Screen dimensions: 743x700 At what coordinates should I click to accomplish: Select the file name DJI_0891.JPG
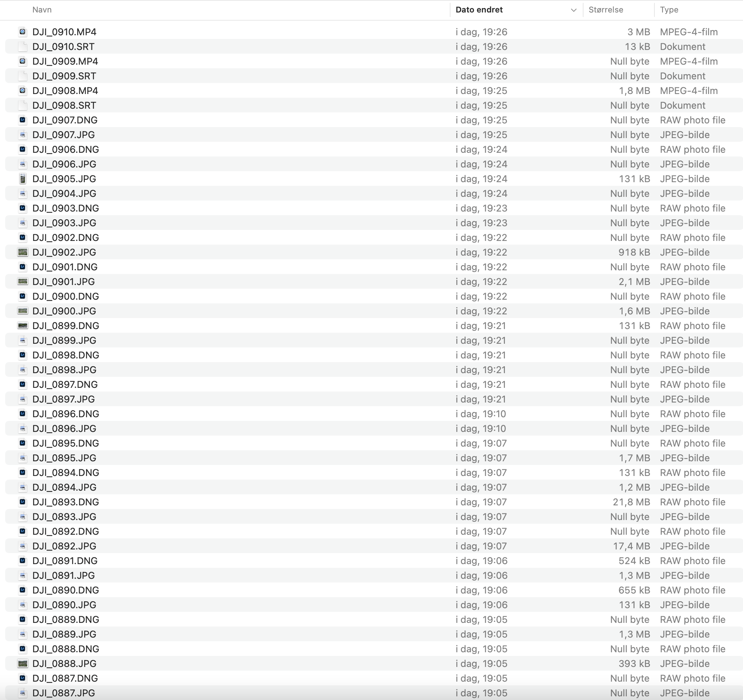pos(64,575)
